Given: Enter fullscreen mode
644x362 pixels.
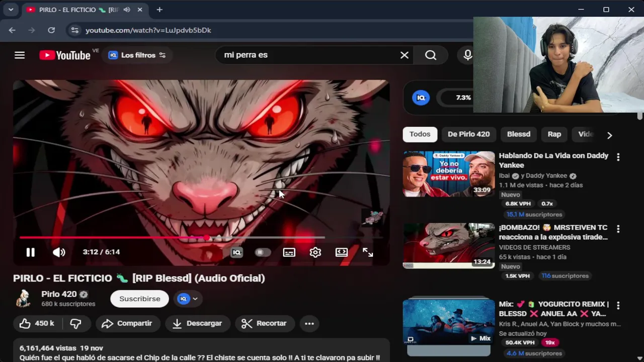Looking at the screenshot, I should (368, 252).
